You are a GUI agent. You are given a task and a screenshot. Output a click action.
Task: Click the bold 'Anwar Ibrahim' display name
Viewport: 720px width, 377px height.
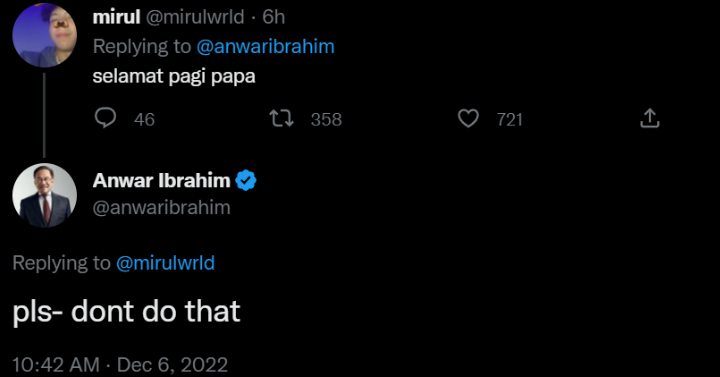point(162,180)
